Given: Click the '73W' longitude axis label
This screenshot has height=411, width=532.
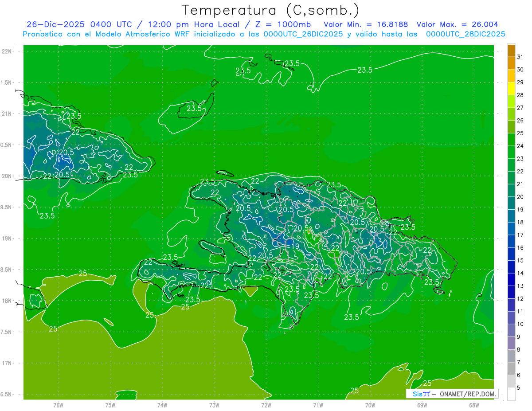Looking at the screenshot, I should [214, 405].
